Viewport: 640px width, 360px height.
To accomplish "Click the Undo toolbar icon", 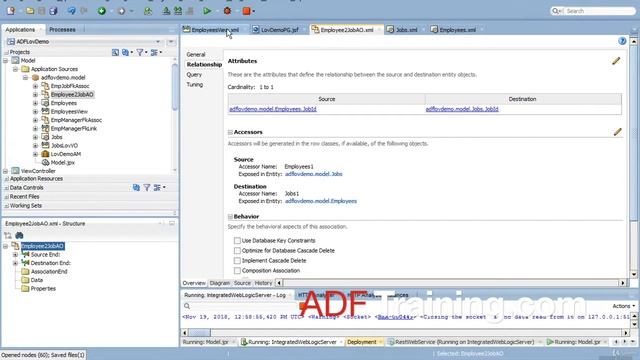I will click(71, 11).
